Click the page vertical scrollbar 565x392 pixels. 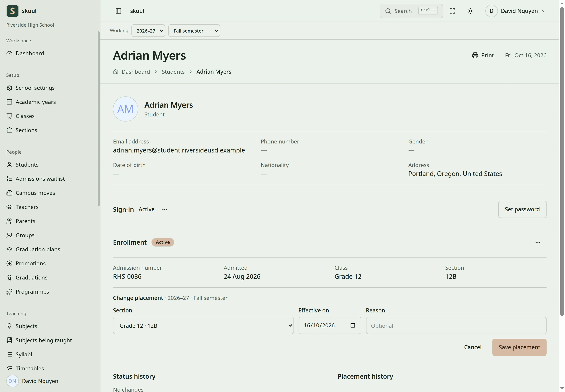click(x=562, y=162)
